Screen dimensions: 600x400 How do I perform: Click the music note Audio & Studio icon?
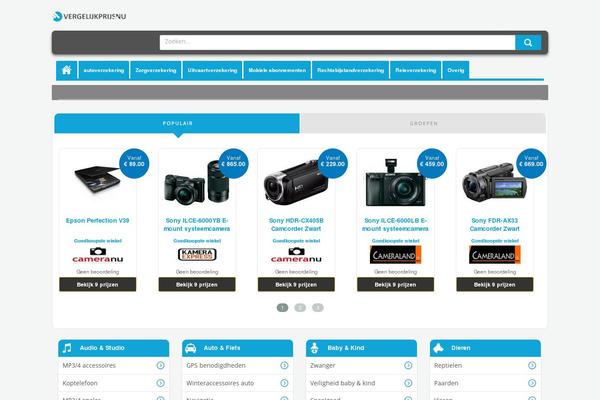coord(67,348)
